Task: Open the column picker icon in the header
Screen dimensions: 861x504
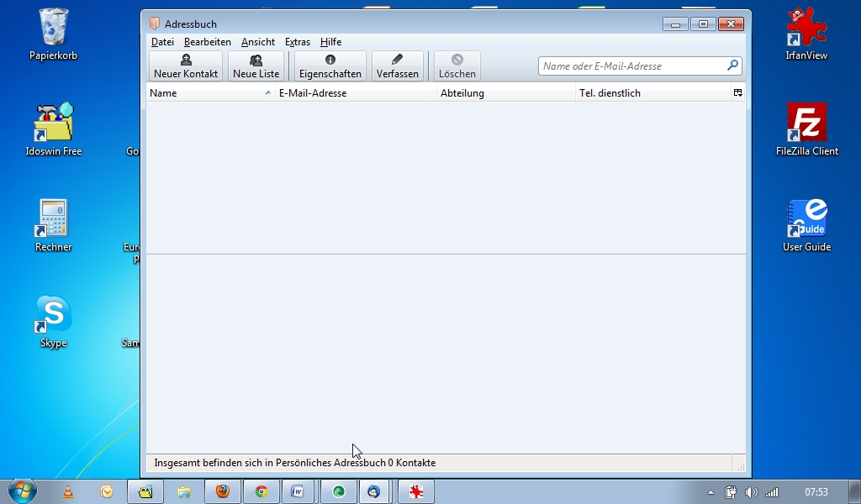Action: [738, 93]
